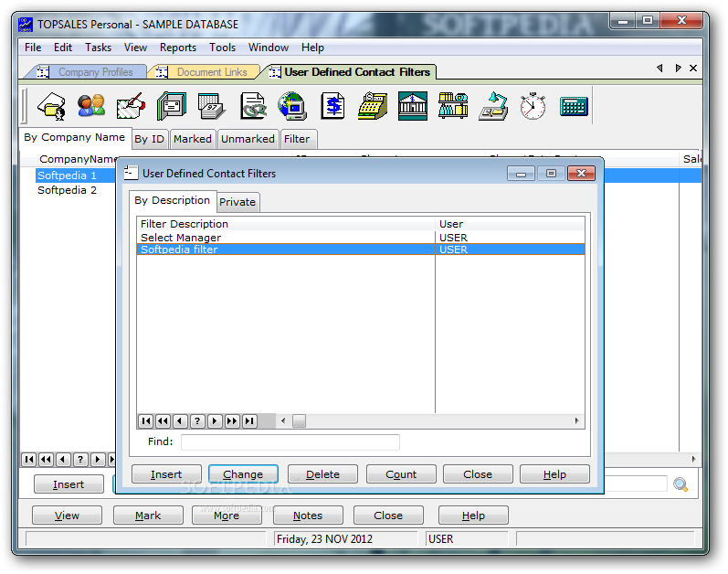Click the dollar sign document icon
The width and height of the screenshot is (728, 574).
(332, 106)
